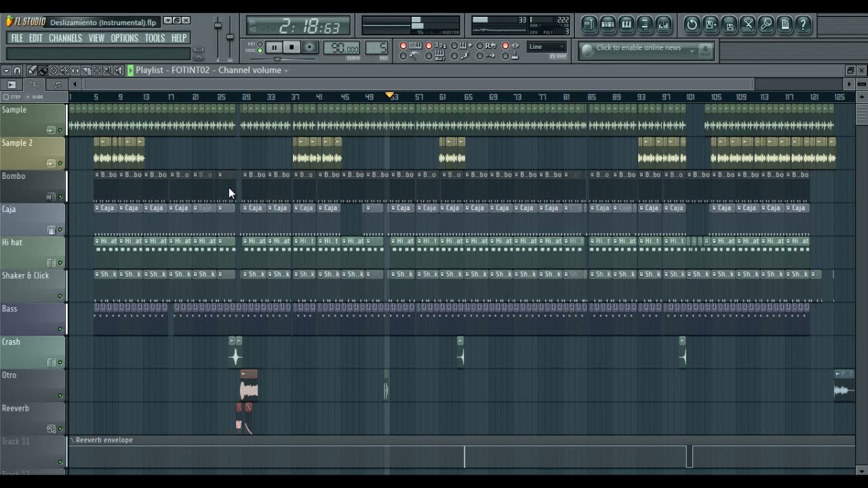The height and width of the screenshot is (488, 868).
Task: Select the paint brush tool in playlist
Action: pos(42,70)
